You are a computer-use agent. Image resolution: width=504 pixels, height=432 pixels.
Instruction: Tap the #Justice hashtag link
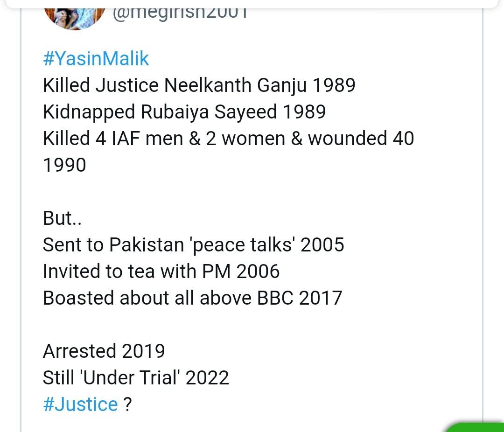(80, 404)
